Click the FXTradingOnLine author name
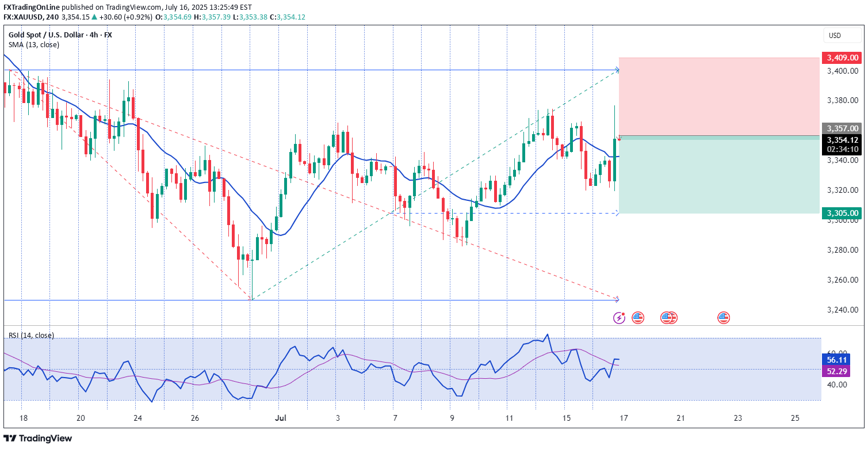The height and width of the screenshot is (449, 868). click(31, 7)
